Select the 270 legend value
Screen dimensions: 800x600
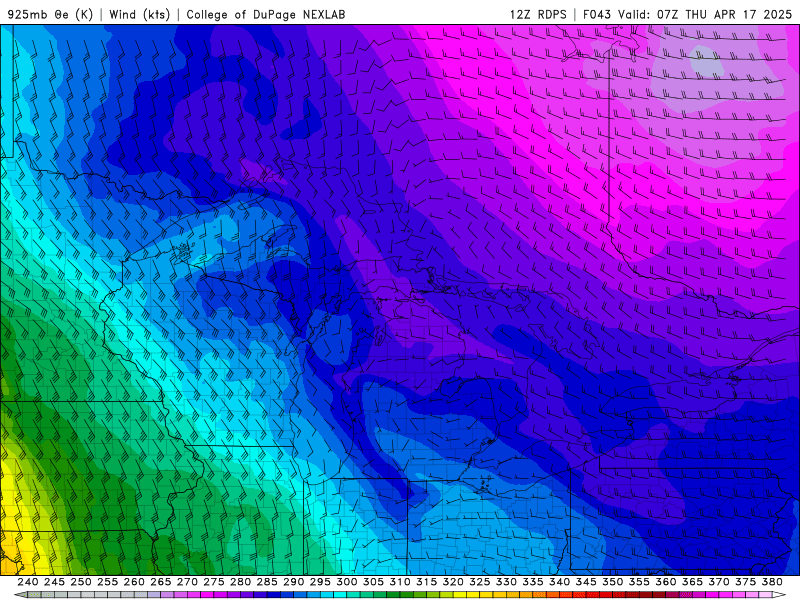pyautogui.click(x=187, y=582)
